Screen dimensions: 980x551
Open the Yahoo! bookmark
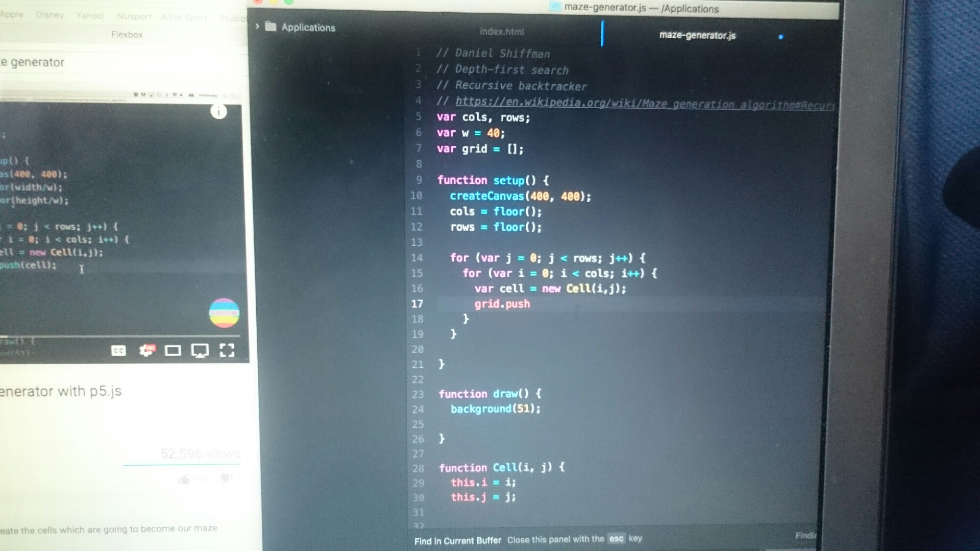pos(90,16)
